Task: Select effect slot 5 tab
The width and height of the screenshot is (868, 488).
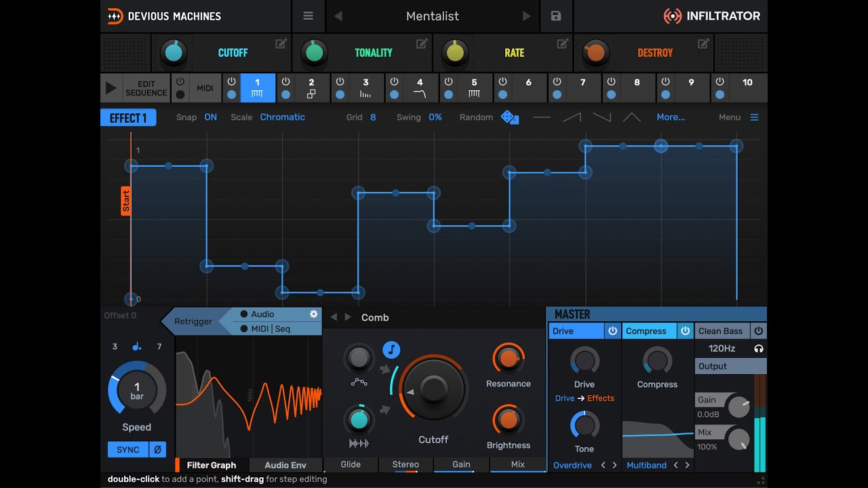Action: 474,88
